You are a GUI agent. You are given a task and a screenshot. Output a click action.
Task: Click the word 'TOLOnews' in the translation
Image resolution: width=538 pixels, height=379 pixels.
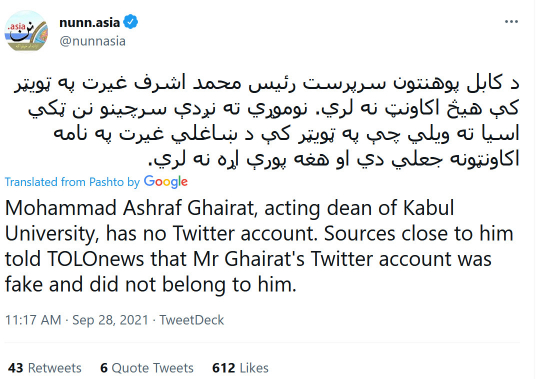[x=95, y=259]
